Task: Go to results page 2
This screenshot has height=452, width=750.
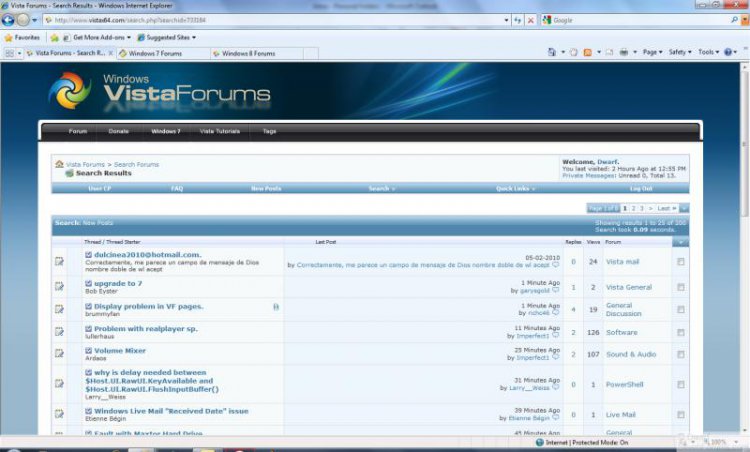Action: [x=633, y=208]
